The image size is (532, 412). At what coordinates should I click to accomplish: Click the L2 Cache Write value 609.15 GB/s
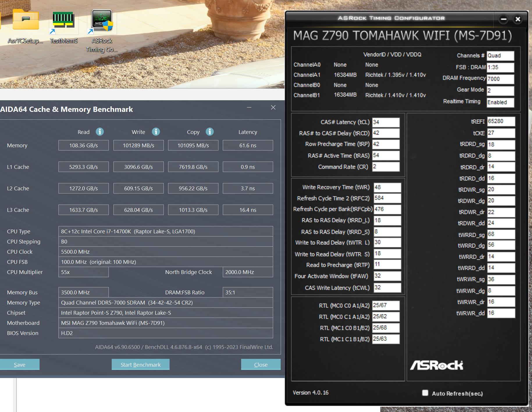pos(138,188)
